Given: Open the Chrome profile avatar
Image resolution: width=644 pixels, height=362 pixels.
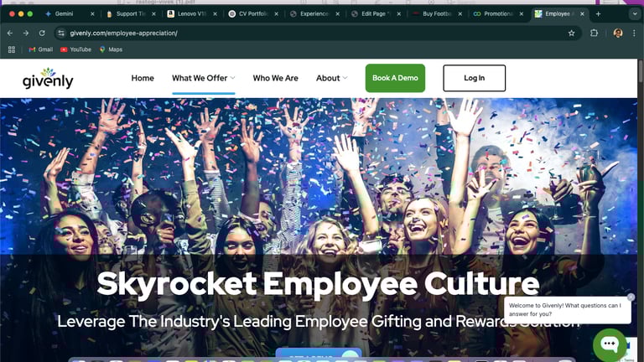Looking at the screenshot, I should [x=618, y=34].
